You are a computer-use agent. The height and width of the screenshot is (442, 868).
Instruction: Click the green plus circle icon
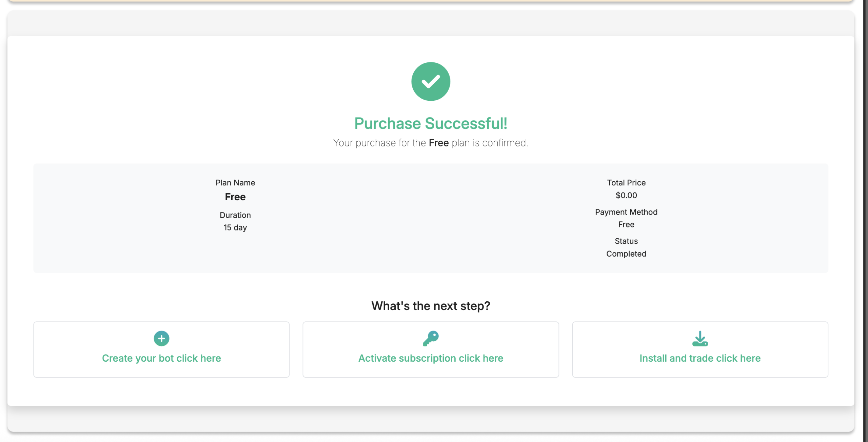pos(161,338)
